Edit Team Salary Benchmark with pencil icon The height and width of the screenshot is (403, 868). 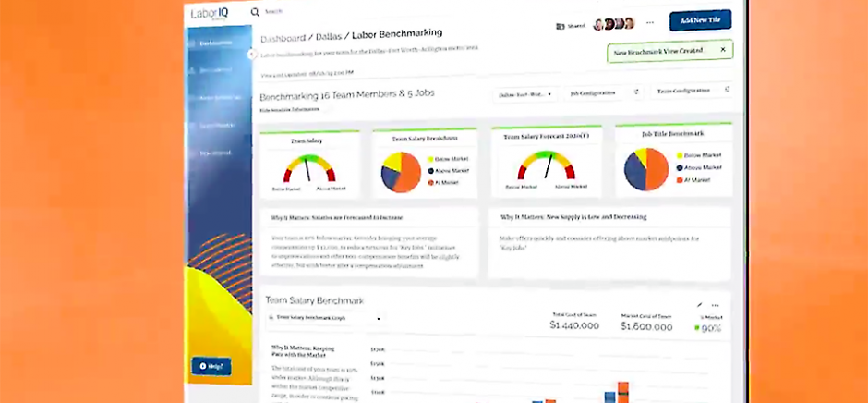pos(699,304)
